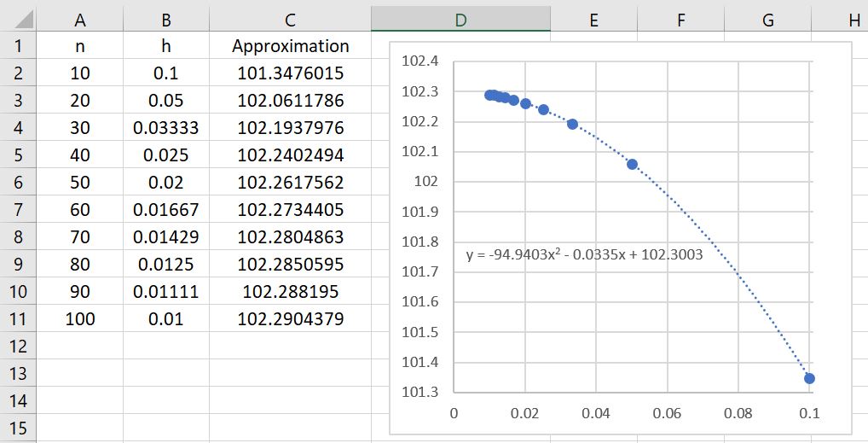The height and width of the screenshot is (443, 868).
Task: Select the highlighted column D header
Action: 460,20
